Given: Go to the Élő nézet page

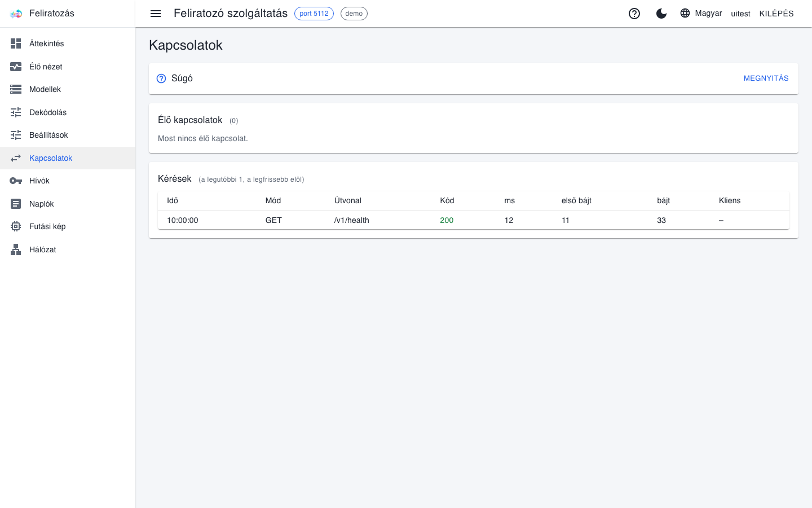Looking at the screenshot, I should [x=68, y=67].
